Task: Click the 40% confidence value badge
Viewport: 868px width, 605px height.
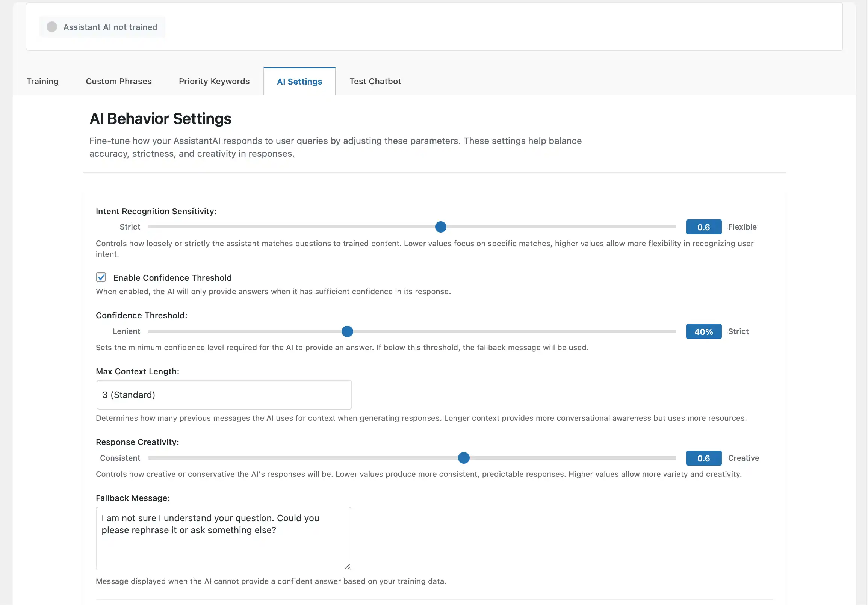Action: pos(703,331)
